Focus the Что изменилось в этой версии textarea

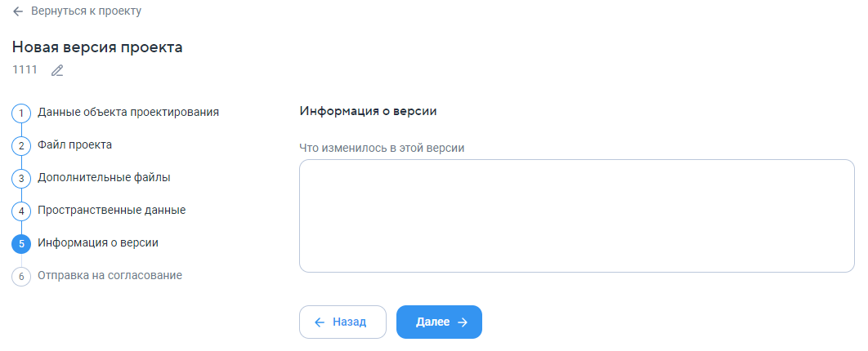coord(577,216)
